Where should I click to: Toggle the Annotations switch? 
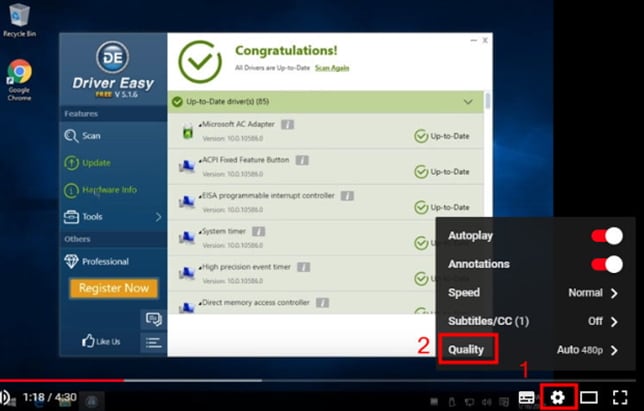(x=607, y=264)
